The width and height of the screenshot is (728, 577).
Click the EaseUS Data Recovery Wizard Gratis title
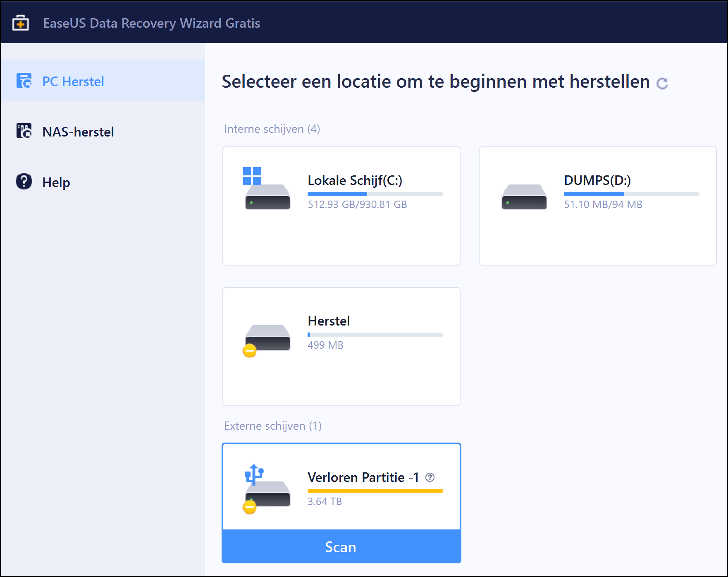[x=152, y=23]
